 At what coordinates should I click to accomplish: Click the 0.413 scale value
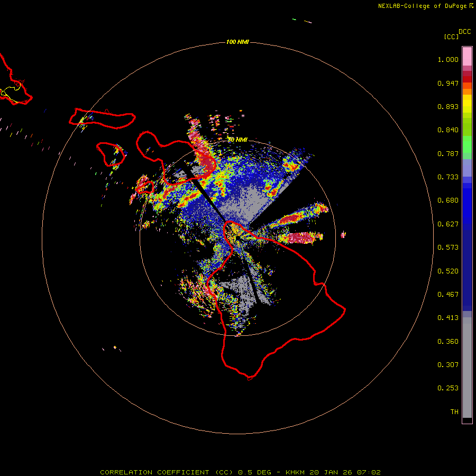point(448,318)
